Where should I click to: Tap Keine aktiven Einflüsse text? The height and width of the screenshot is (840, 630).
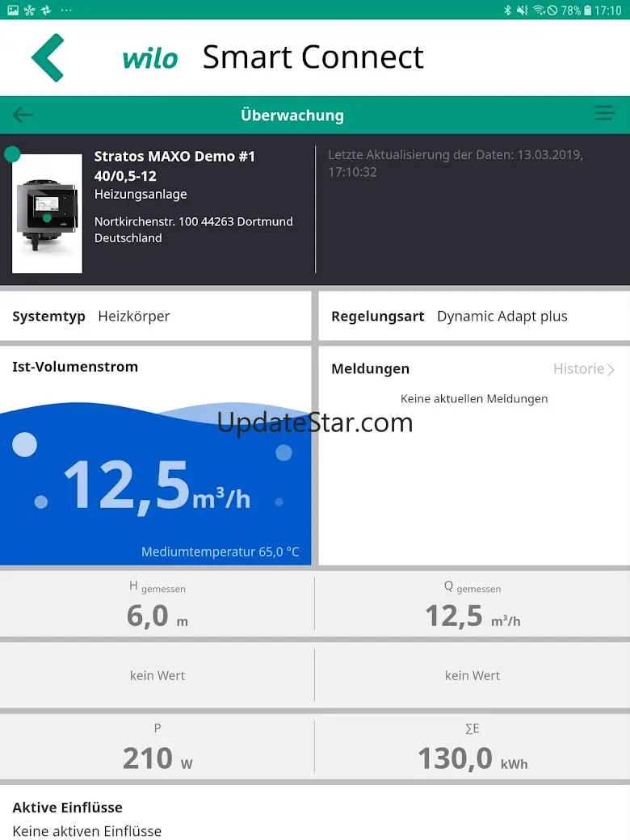pyautogui.click(x=86, y=831)
